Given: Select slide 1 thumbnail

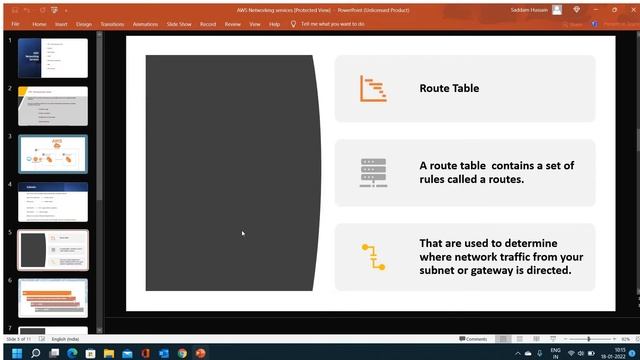Looking at the screenshot, I should 53,58.
